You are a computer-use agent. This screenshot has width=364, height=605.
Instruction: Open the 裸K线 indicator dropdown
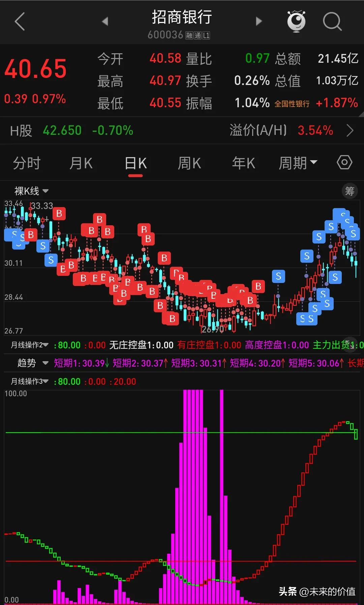point(31,191)
